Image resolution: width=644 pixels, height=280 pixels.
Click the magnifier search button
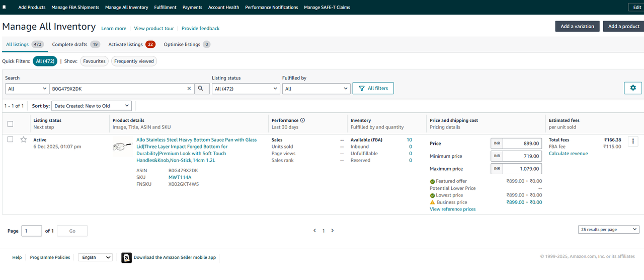(x=201, y=89)
